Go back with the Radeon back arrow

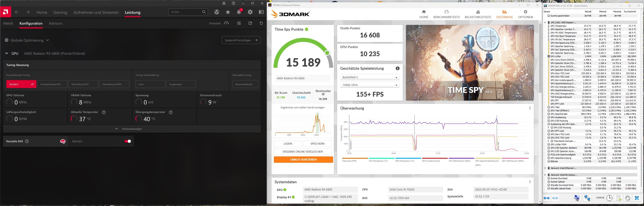[x=17, y=12]
